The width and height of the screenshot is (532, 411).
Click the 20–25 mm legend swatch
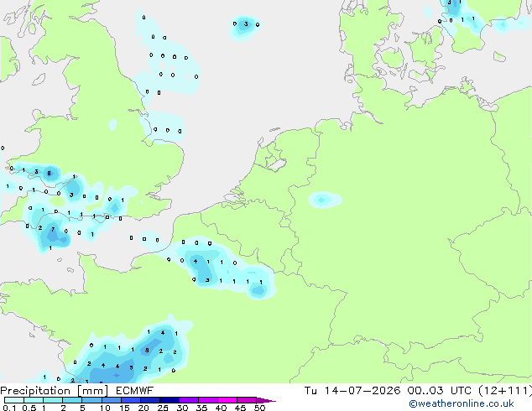point(150,400)
